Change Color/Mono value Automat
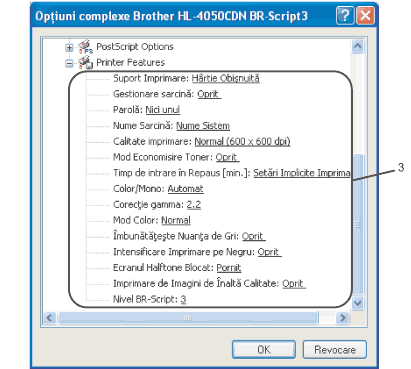The width and height of the screenshot is (411, 369). [x=185, y=189]
